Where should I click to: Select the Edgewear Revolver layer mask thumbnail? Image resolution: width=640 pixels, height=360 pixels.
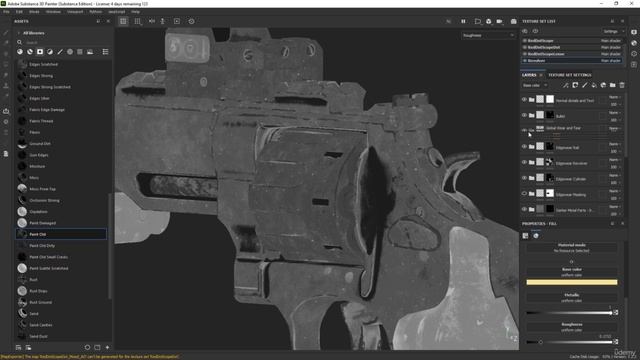pyautogui.click(x=550, y=162)
